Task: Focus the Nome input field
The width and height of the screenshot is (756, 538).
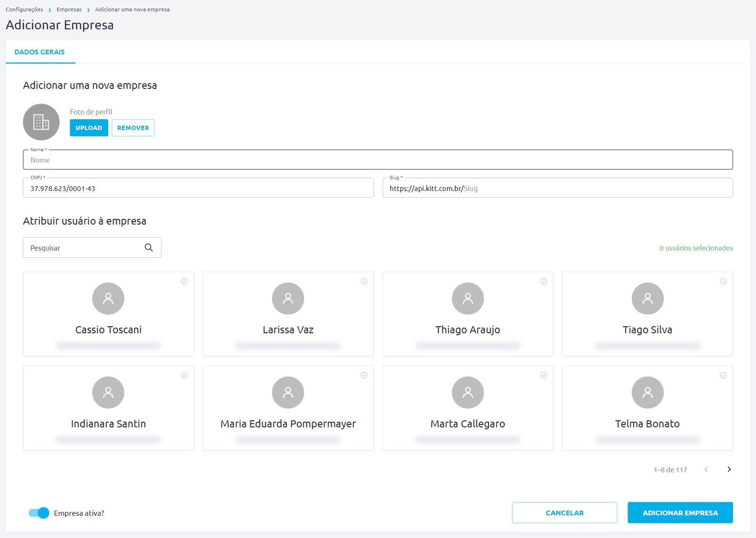Action: tap(378, 160)
